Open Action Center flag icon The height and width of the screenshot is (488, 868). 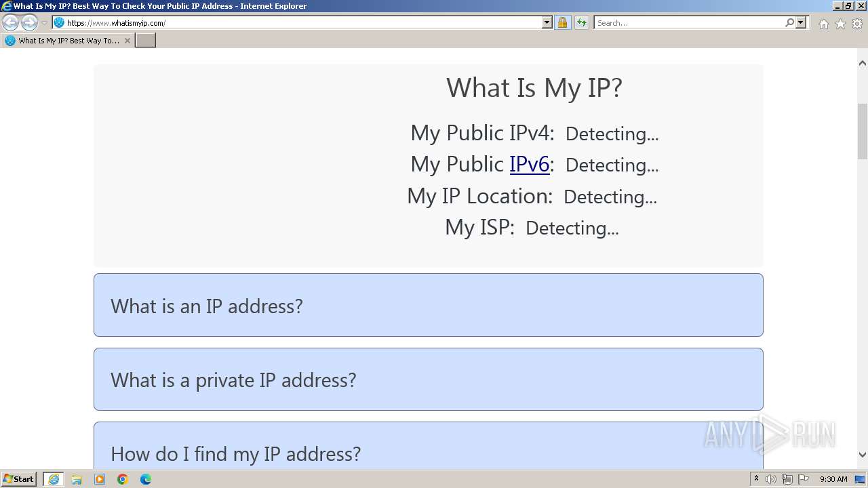(x=804, y=479)
